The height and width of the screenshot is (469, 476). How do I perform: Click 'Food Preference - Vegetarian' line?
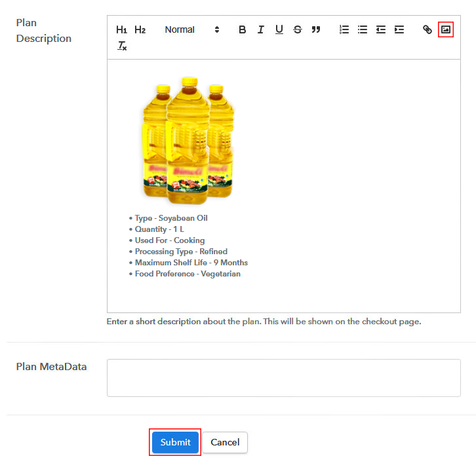pos(188,274)
